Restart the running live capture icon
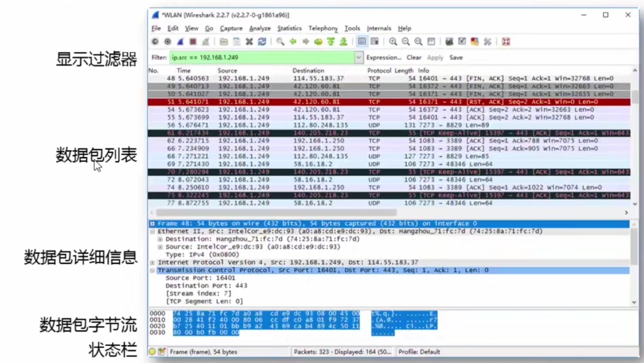The height and width of the screenshot is (363, 644). pos(206,41)
